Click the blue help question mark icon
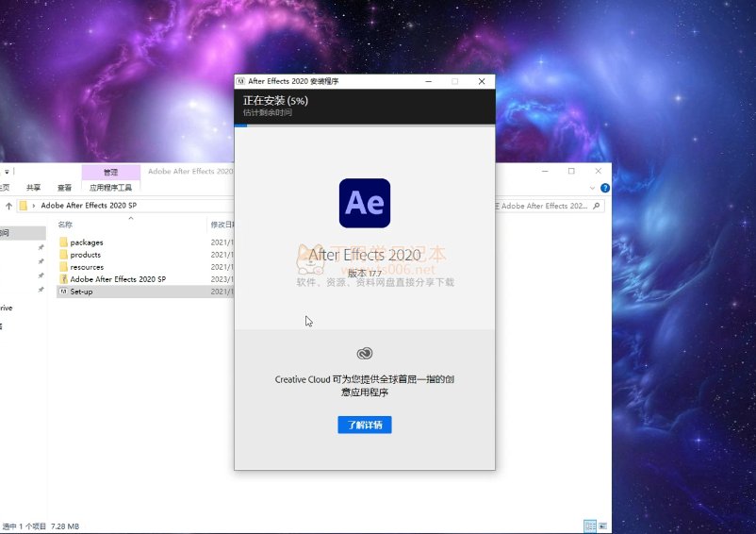The height and width of the screenshot is (534, 756). [605, 188]
